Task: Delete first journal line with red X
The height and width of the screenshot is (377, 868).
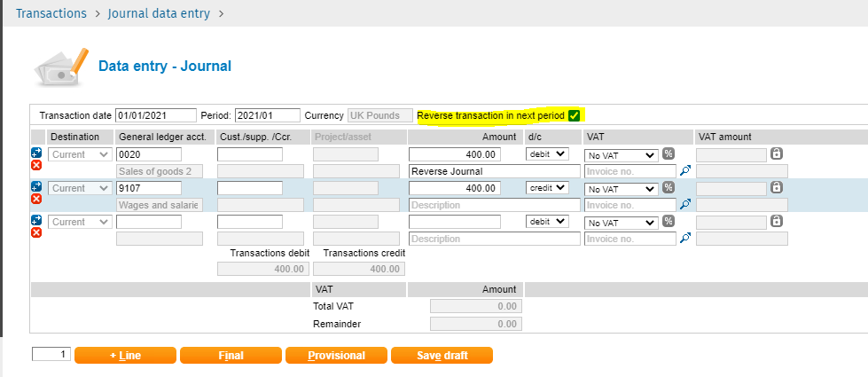Action: [36, 165]
